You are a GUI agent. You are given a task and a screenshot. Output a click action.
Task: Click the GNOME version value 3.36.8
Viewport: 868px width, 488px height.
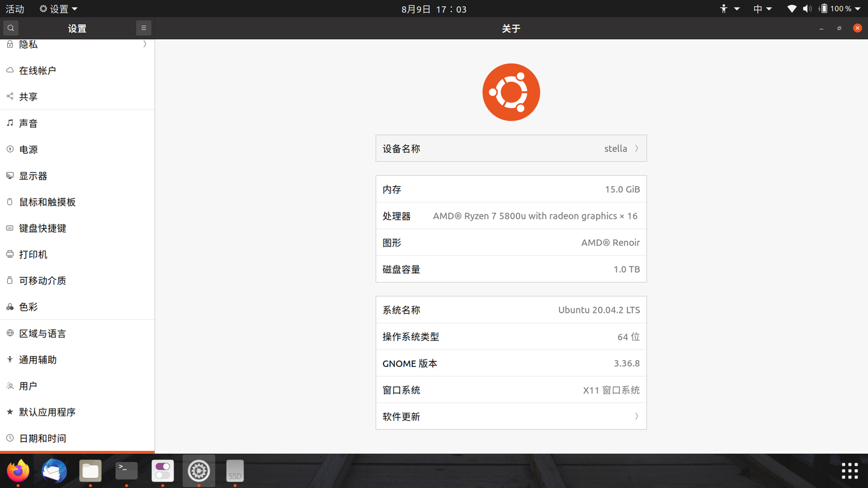click(x=627, y=363)
